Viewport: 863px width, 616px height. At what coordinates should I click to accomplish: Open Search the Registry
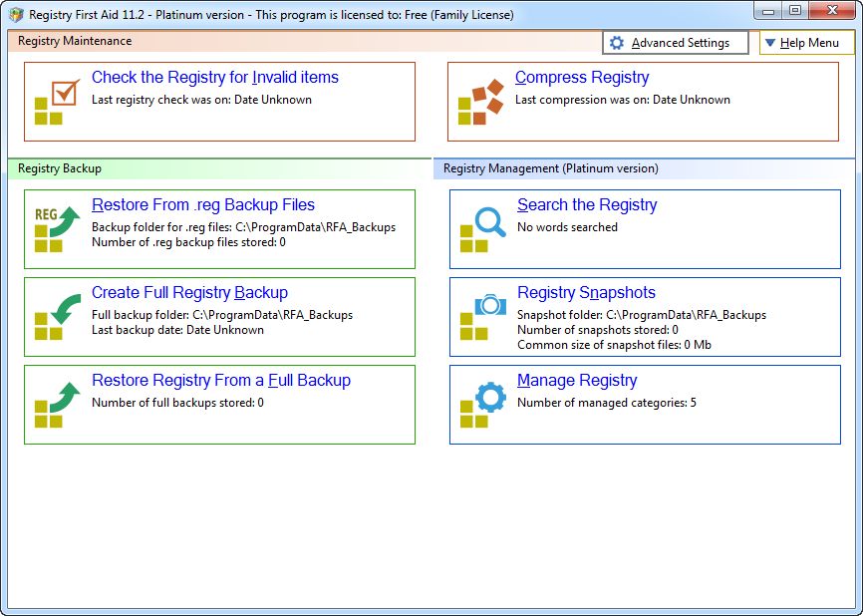coord(587,204)
